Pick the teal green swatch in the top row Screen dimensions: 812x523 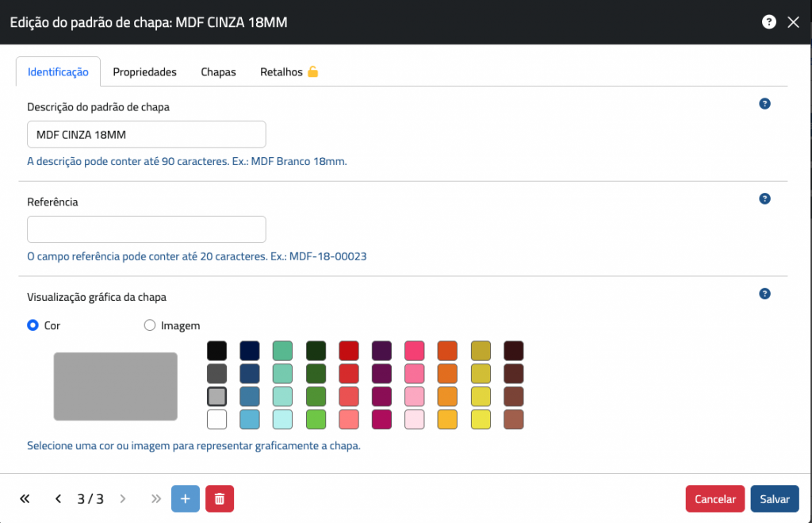click(x=283, y=351)
